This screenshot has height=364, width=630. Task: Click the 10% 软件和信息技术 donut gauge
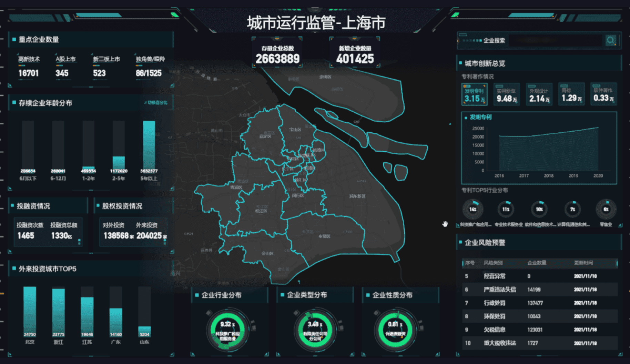tap(539, 209)
